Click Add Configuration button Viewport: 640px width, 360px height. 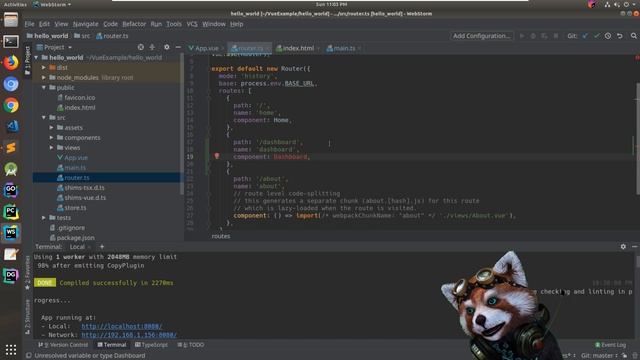click(x=481, y=36)
